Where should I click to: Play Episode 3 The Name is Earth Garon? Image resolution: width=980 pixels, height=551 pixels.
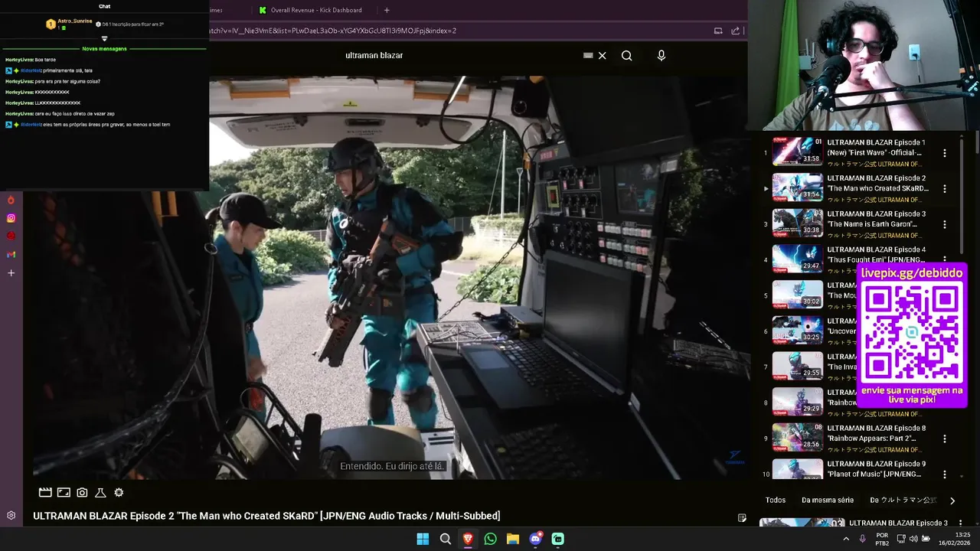click(x=876, y=219)
